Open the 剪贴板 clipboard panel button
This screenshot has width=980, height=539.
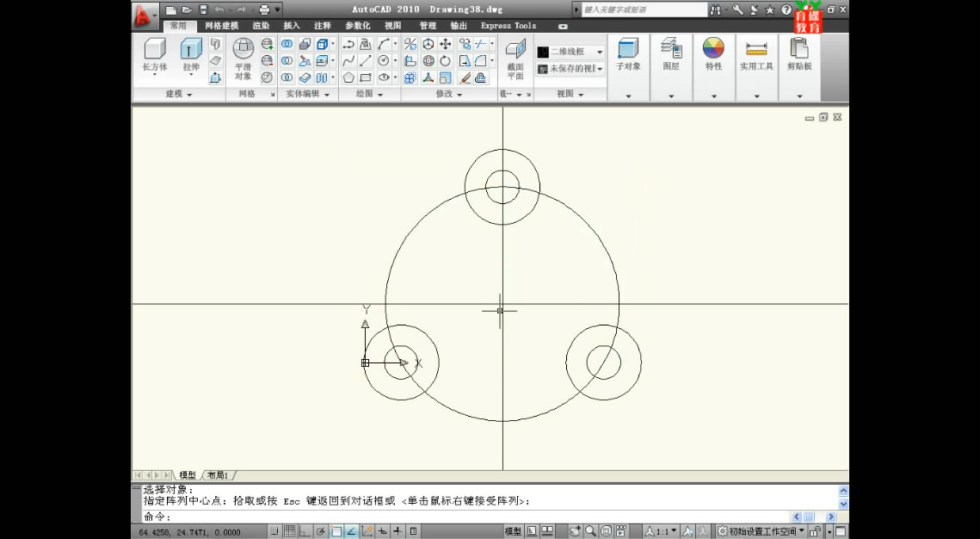[799, 67]
